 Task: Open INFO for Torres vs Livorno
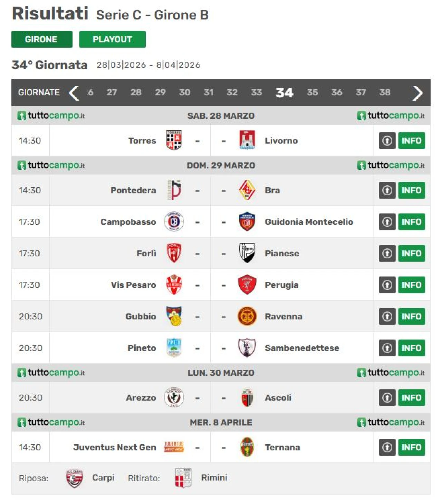412,140
